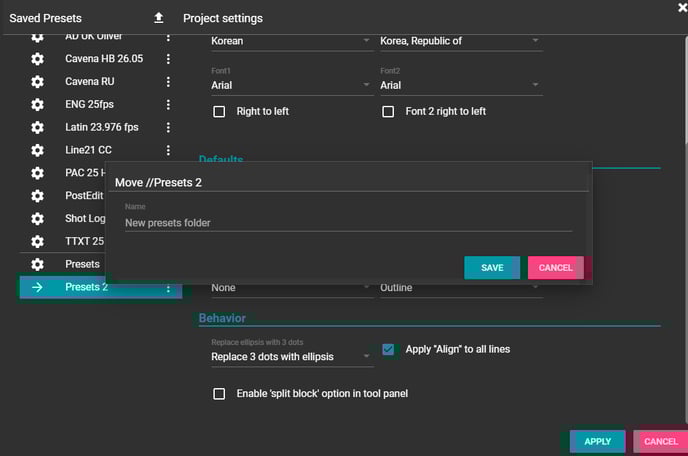Open the three-dot menu for Cavena HB 26.05
The height and width of the screenshot is (456, 688).
coord(168,59)
